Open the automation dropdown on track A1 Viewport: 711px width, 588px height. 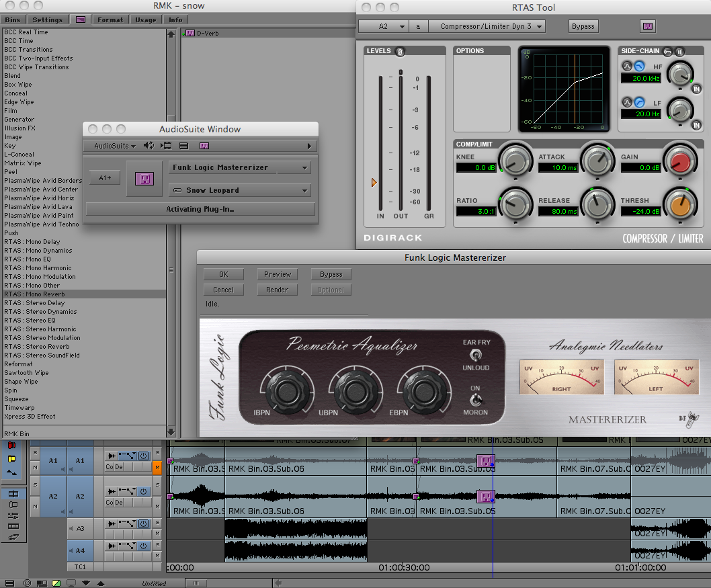click(128, 456)
